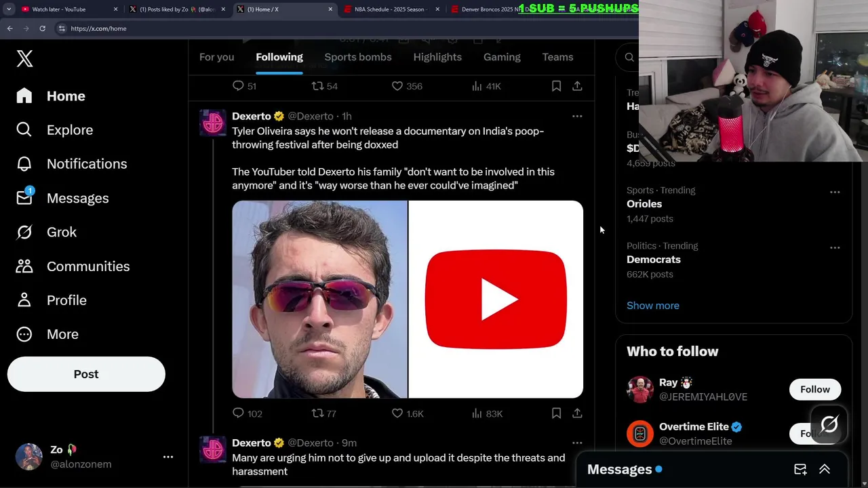Follow Ray @JEREMIYAHL0VE
Viewport: 868px width, 488px height.
[815, 389]
